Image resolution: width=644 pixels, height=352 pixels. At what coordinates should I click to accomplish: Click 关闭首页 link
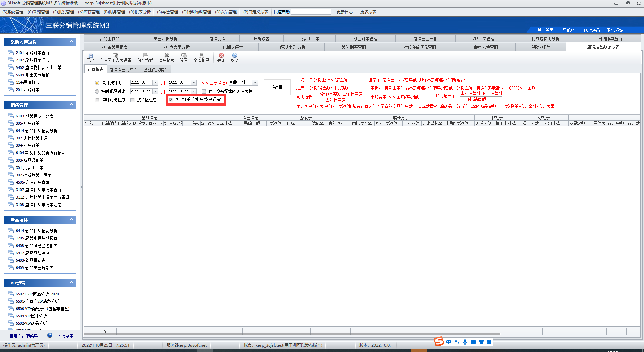click(545, 30)
